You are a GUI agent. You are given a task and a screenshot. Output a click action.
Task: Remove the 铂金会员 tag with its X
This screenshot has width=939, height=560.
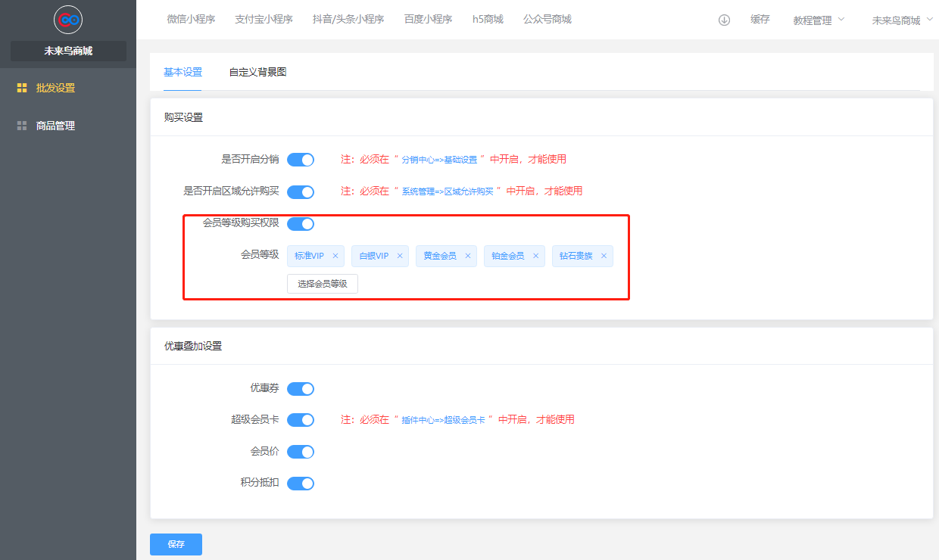click(536, 256)
